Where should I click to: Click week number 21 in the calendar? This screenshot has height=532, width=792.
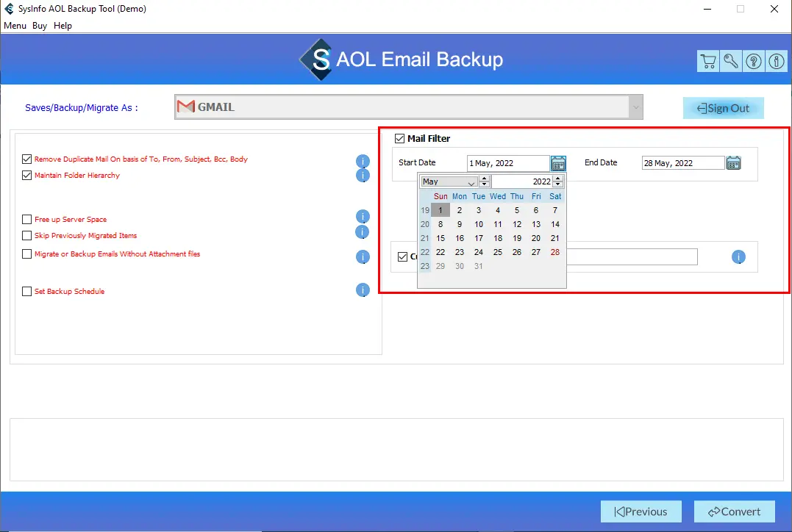pos(425,238)
